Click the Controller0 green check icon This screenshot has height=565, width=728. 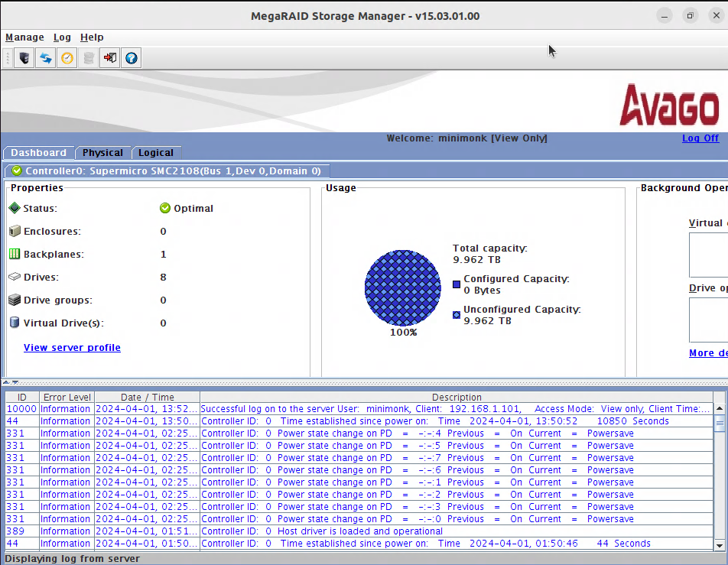[x=17, y=170]
